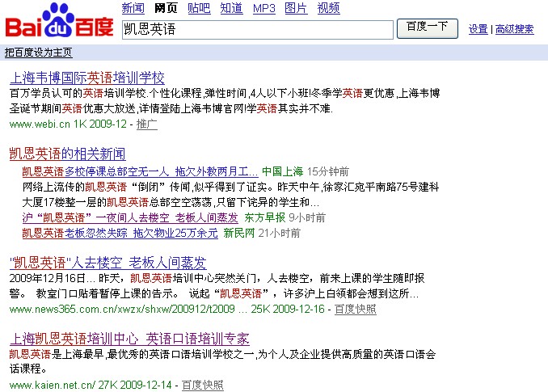
Task: Click snippet starting 凯恩英语是上海最早
Action: pyautogui.click(x=222, y=361)
